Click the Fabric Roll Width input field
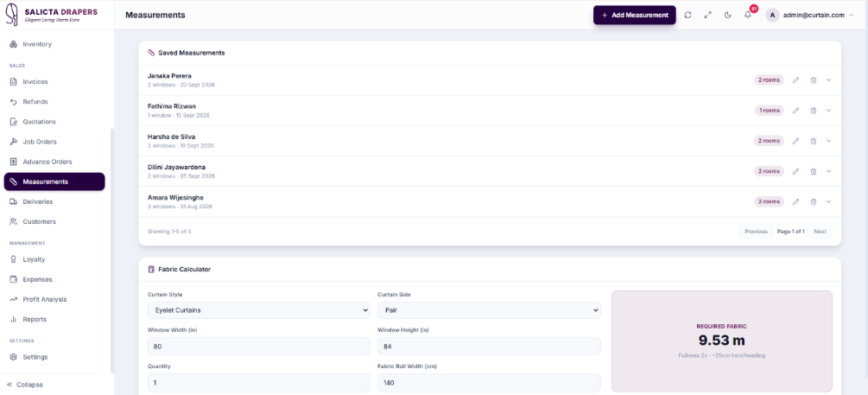This screenshot has height=395, width=868. [x=489, y=383]
